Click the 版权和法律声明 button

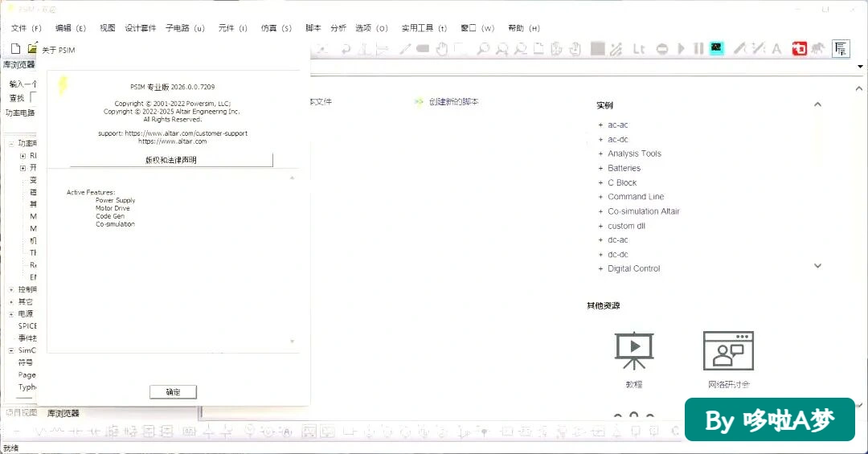point(171,160)
